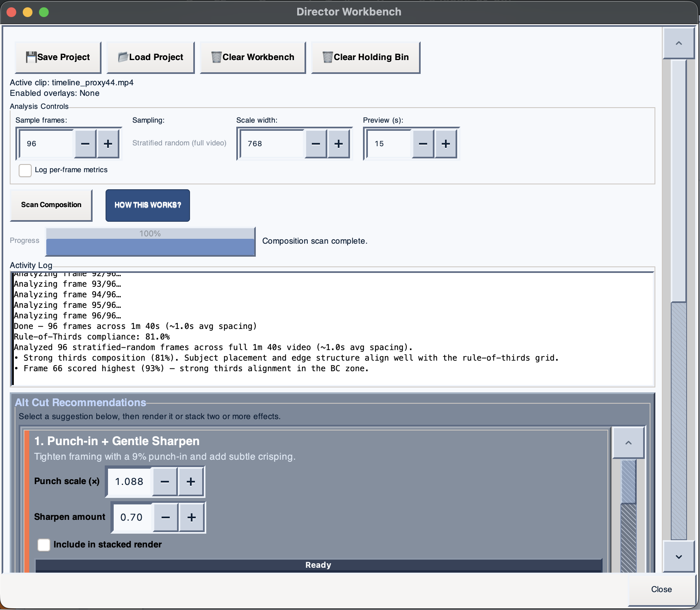Click the Save Project button
Viewport: 700px width, 610px height.
pyautogui.click(x=58, y=57)
